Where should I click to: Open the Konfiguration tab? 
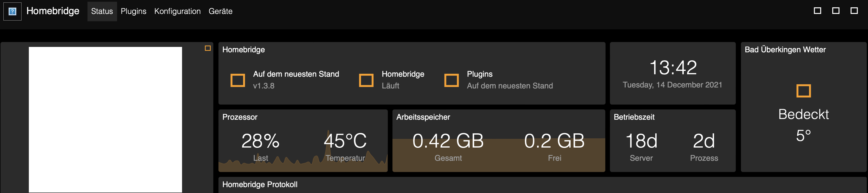point(178,11)
